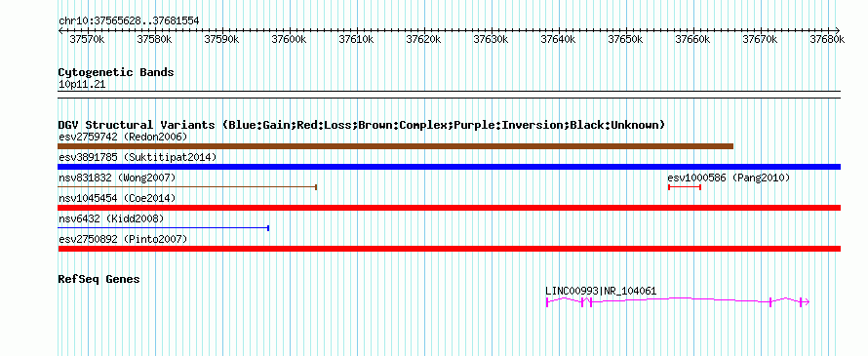Click the thin brown nsv831832 variant line
The height and width of the screenshot is (356, 868).
[187, 187]
